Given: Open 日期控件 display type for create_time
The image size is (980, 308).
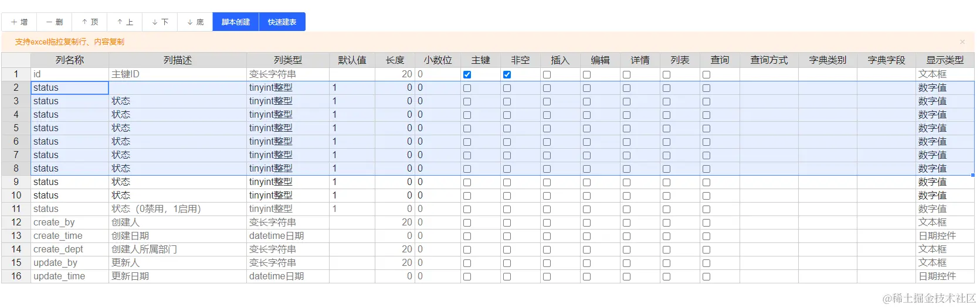Looking at the screenshot, I should [x=945, y=236].
